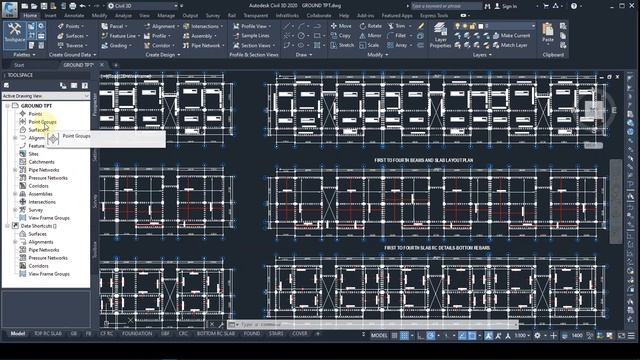The width and height of the screenshot is (640, 360).
Task: Click the Autodesk App Store cart icon
Action: point(546,6)
